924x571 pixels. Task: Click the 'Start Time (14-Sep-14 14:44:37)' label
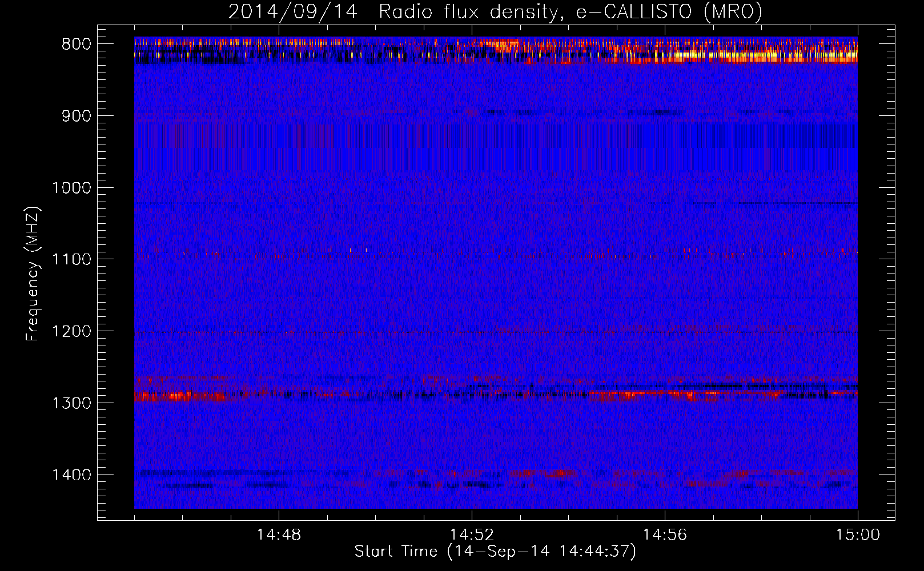[x=495, y=552]
